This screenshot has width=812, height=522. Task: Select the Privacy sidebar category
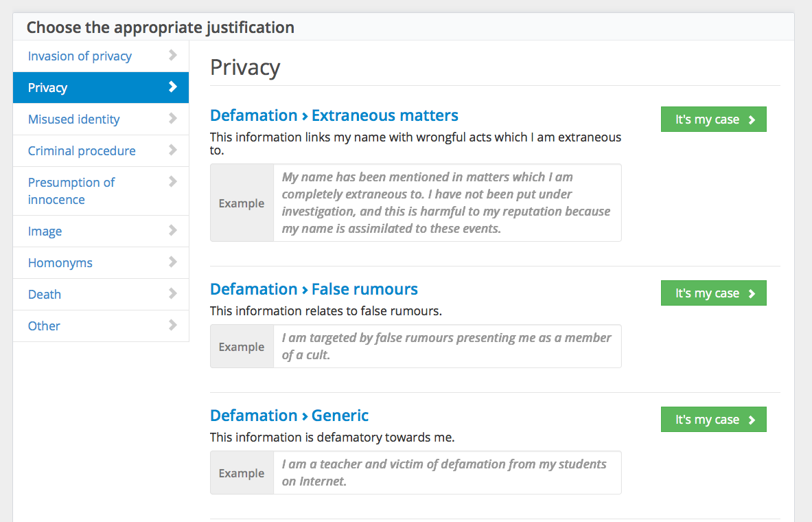(x=48, y=87)
